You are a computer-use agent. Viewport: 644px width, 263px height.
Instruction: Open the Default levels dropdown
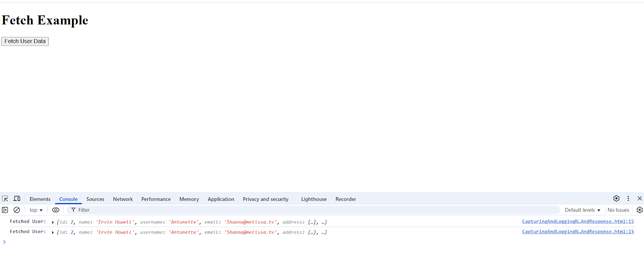[x=582, y=210]
